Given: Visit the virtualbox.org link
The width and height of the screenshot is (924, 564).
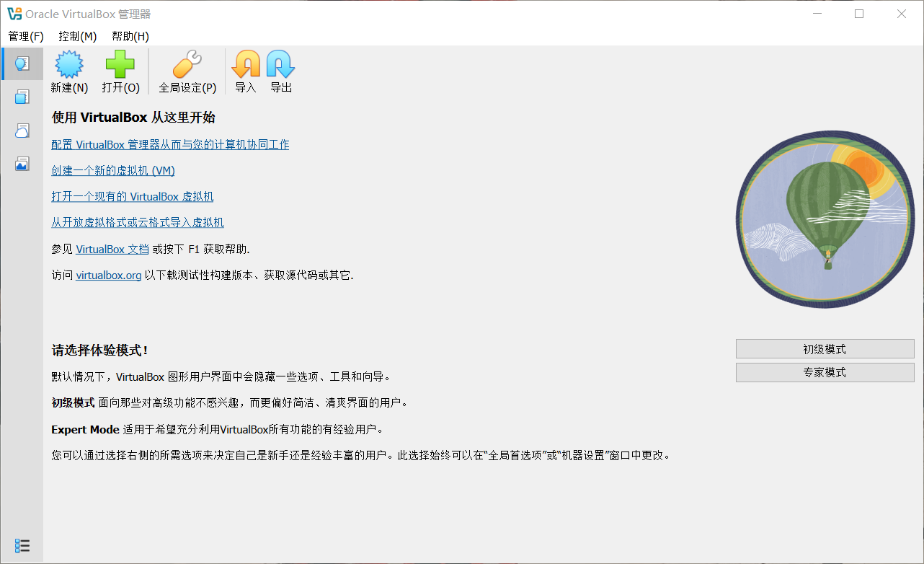Looking at the screenshot, I should (x=109, y=275).
